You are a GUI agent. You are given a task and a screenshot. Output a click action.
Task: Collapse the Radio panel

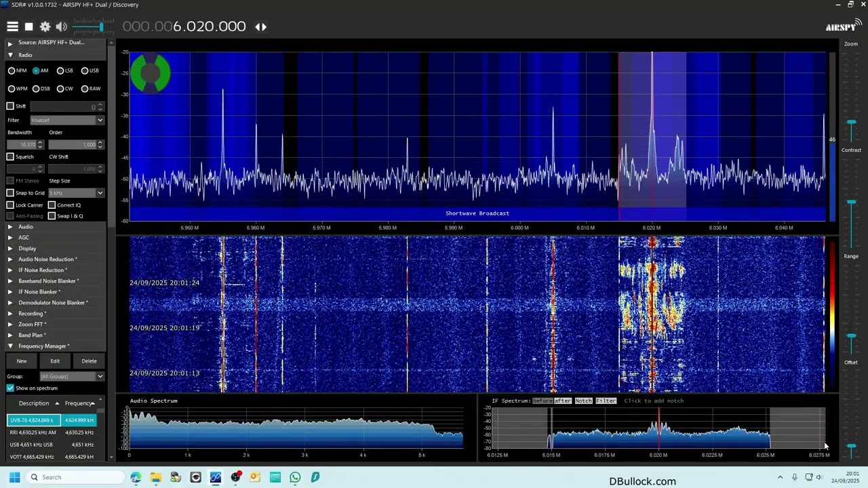coord(9,55)
